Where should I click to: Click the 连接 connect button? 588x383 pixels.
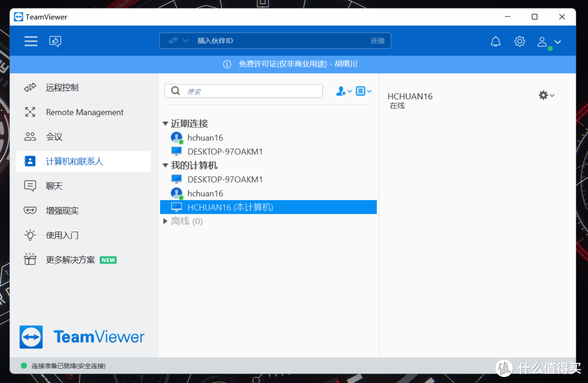[378, 40]
